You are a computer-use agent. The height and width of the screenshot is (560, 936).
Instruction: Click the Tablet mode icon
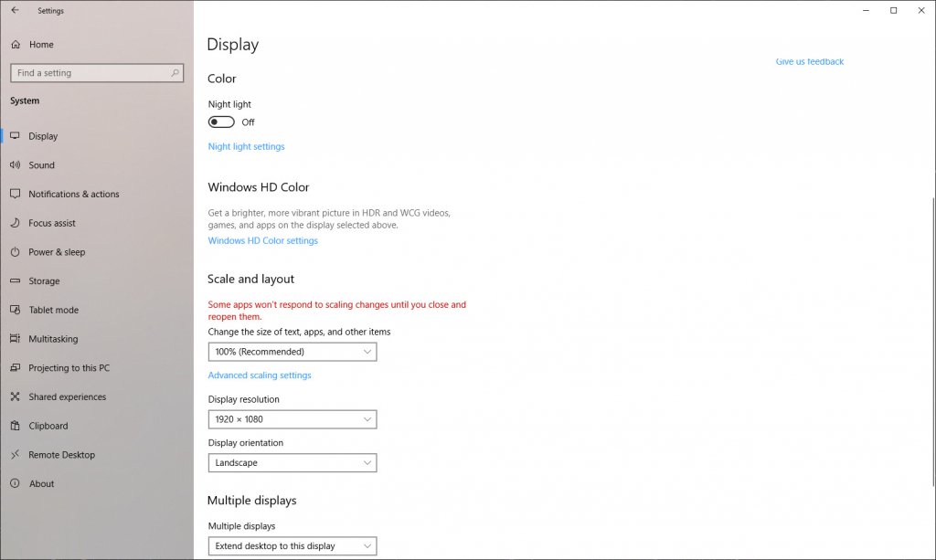[x=15, y=310]
